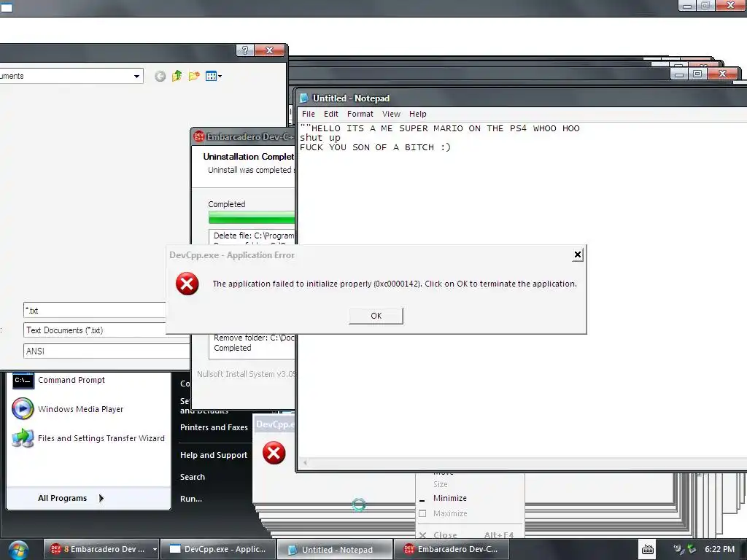The image size is (747, 560).
Task: Go up one folder level in Save dialog
Action: point(177,76)
